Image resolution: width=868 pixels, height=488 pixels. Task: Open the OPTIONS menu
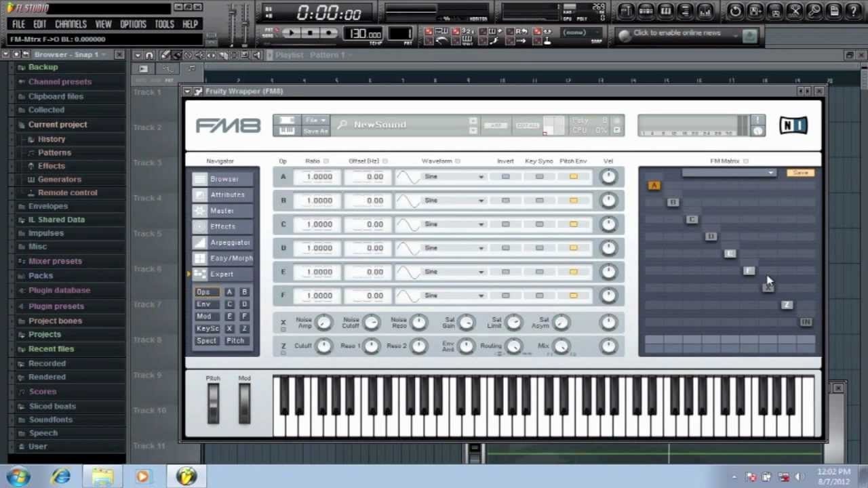coord(133,24)
